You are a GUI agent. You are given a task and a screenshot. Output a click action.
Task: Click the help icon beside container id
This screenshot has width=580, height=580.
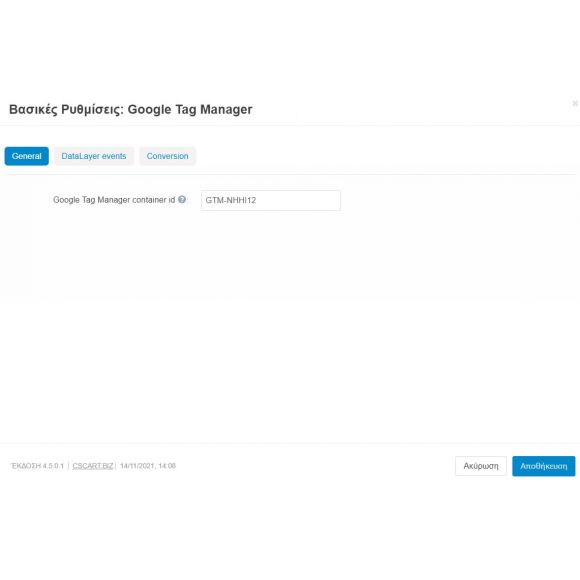[182, 199]
